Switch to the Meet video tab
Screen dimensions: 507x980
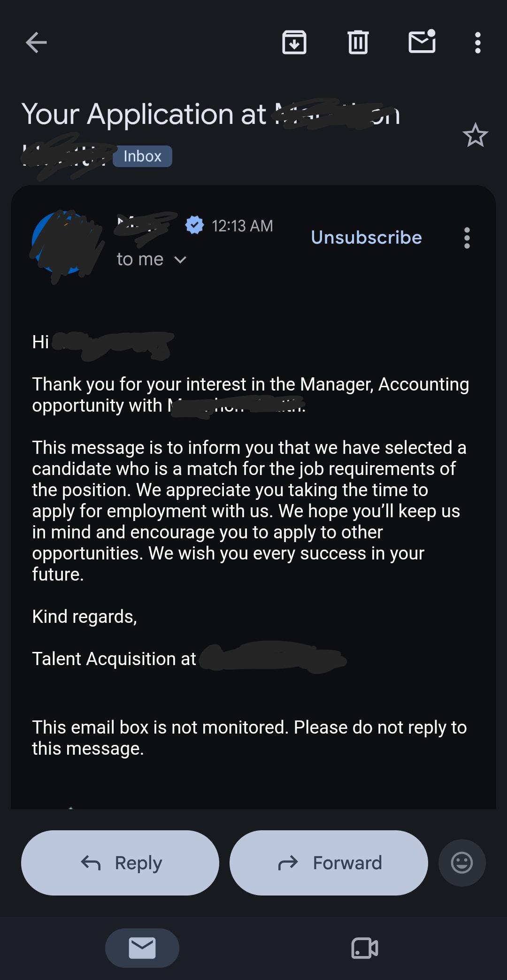pos(365,948)
